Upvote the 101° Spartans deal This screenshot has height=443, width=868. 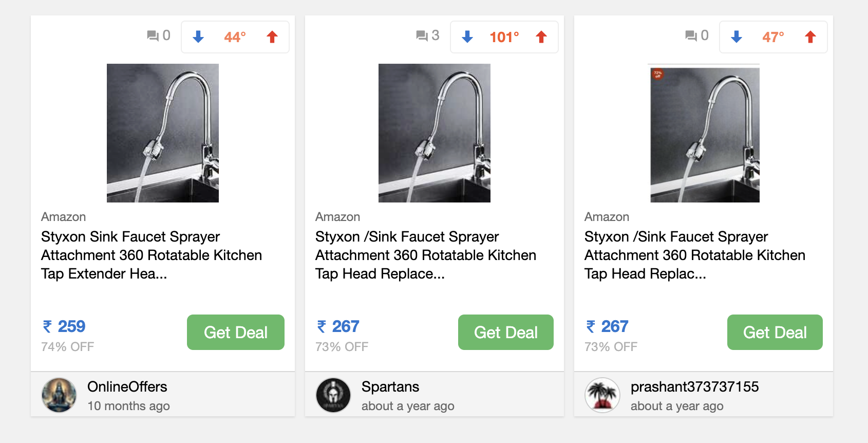click(x=541, y=37)
